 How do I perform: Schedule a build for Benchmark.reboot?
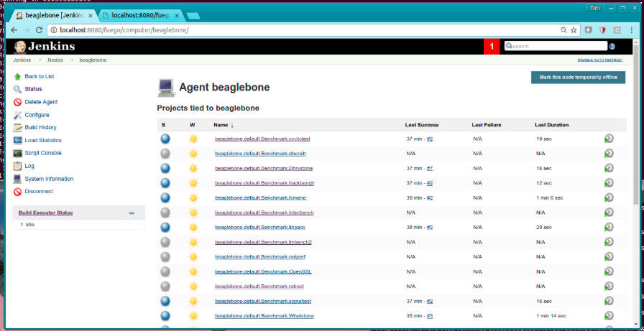[609, 286]
